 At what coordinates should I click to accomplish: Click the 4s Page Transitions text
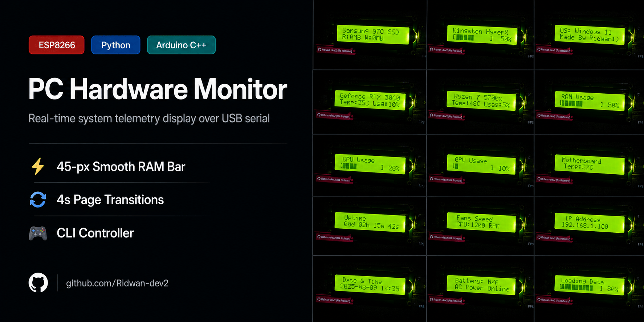click(x=110, y=200)
